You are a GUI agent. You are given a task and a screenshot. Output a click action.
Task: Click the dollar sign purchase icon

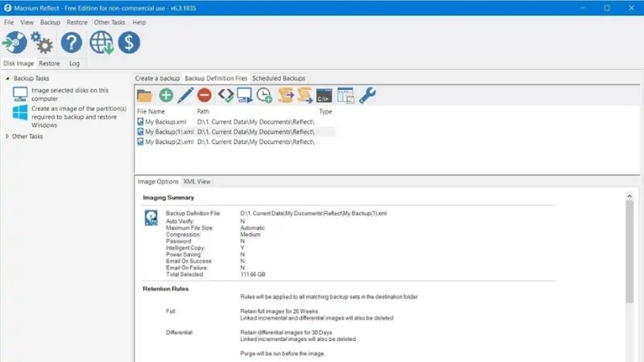pyautogui.click(x=129, y=43)
